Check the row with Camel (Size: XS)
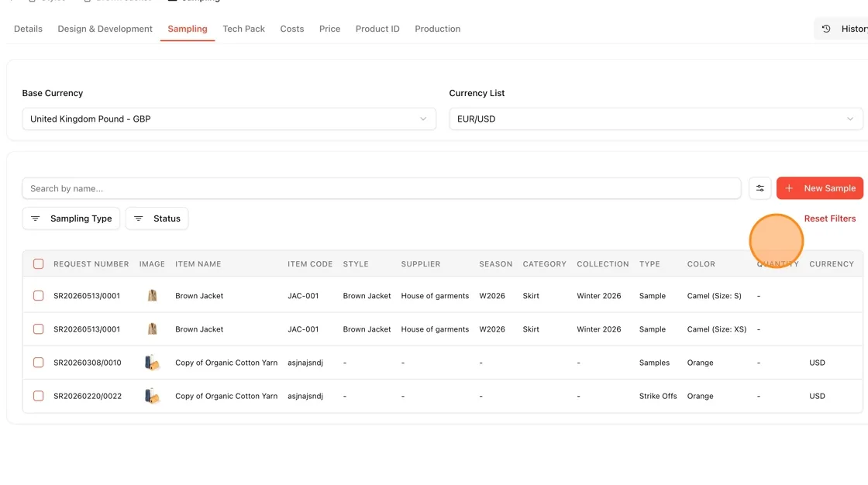The image size is (868, 485). [x=38, y=328]
